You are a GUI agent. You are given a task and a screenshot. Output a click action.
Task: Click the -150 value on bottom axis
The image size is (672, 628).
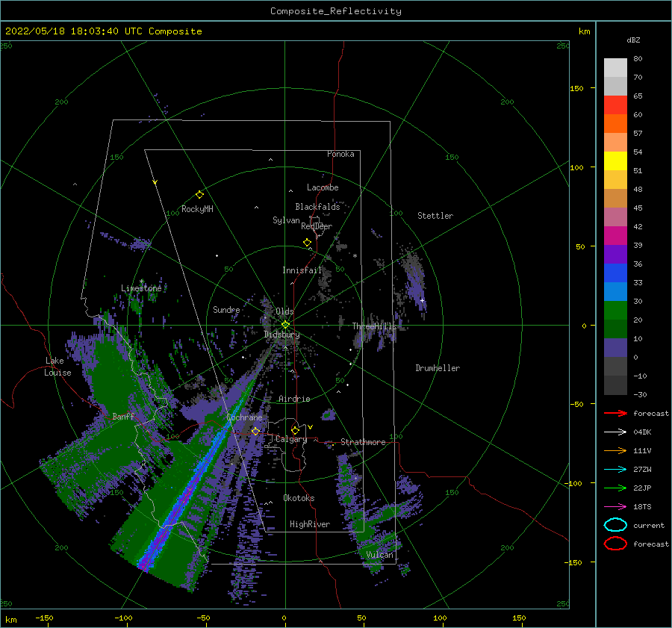coord(44,618)
